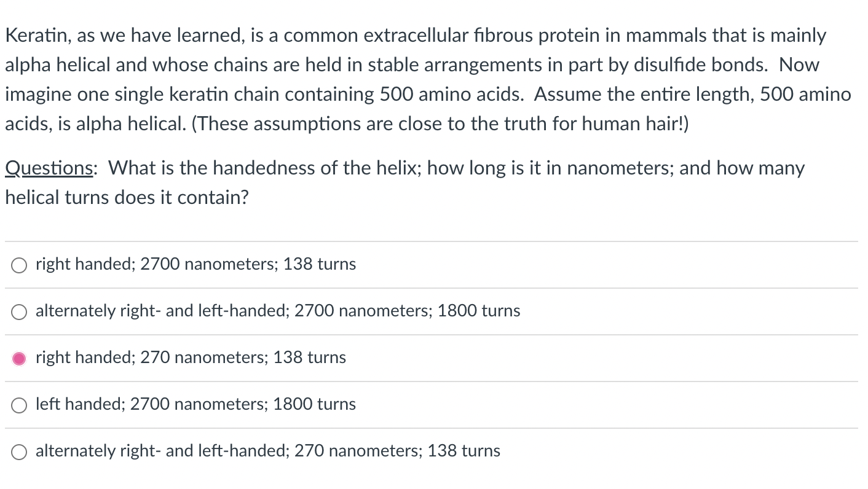Click the second answer's radio circle
This screenshot has height=489, width=868.
pos(18,312)
